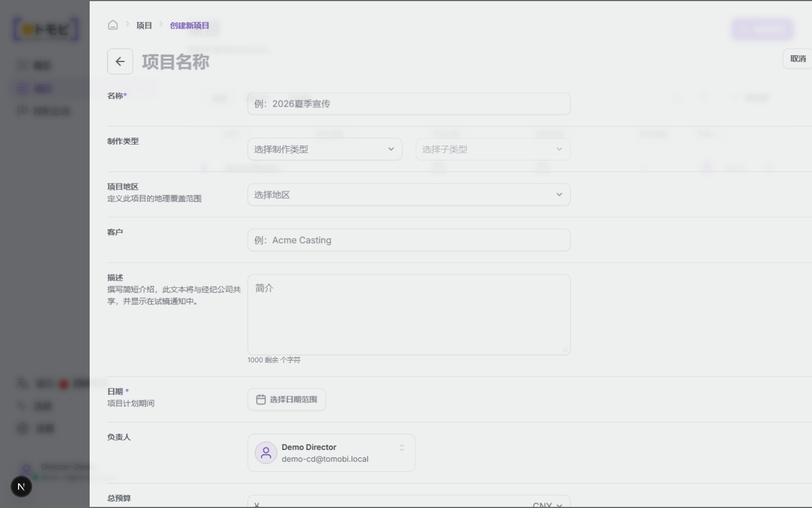Image resolution: width=812 pixels, height=508 pixels.
Task: Open the 选择子类型 dropdown
Action: [493, 149]
